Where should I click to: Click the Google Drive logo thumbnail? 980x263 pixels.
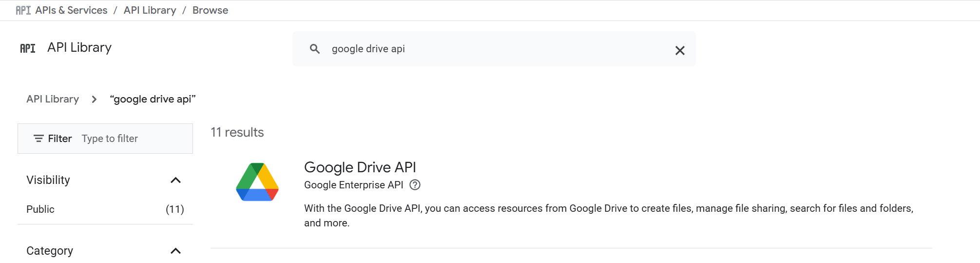tap(257, 182)
